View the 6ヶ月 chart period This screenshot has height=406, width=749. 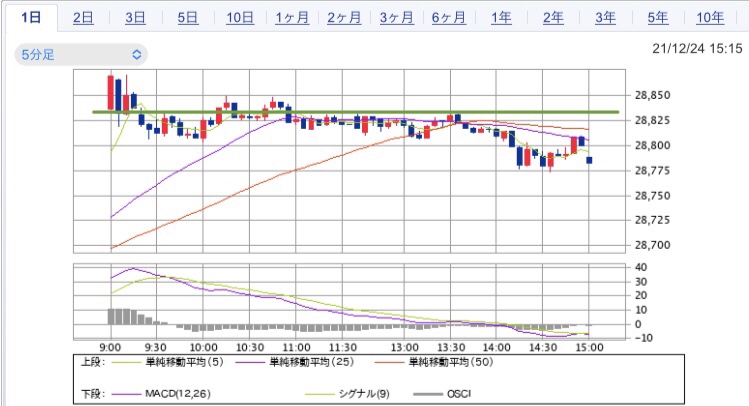pos(449,18)
